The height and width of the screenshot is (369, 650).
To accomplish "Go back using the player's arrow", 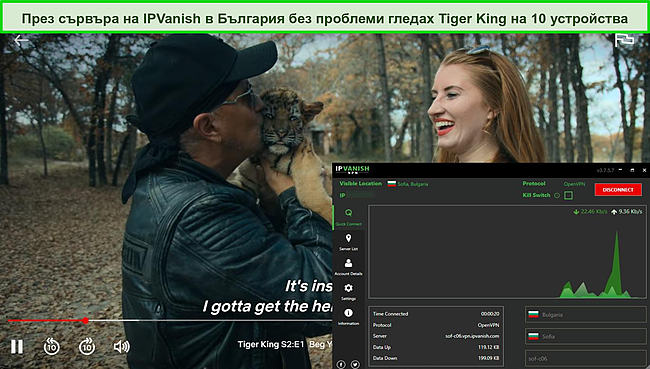I will (21, 40).
